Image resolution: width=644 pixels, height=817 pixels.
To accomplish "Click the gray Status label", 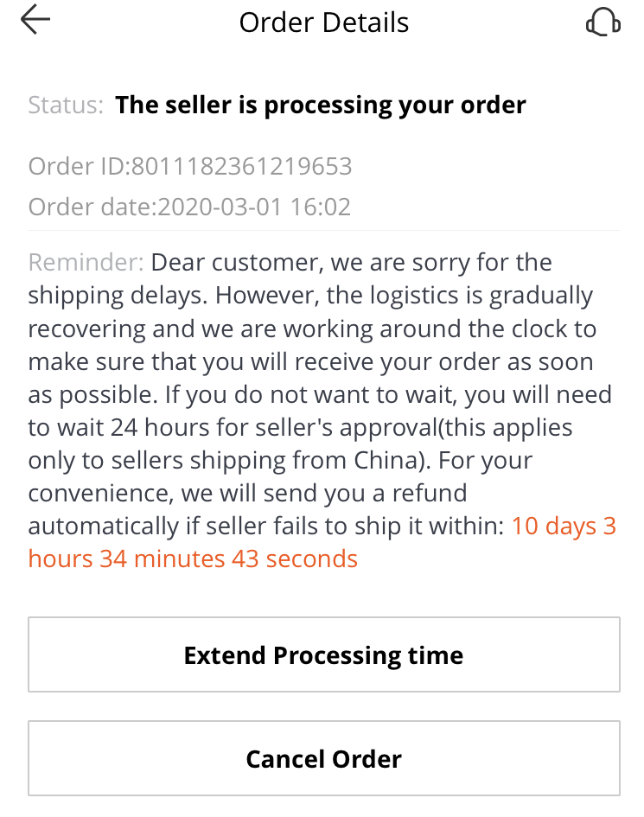I will click(66, 105).
